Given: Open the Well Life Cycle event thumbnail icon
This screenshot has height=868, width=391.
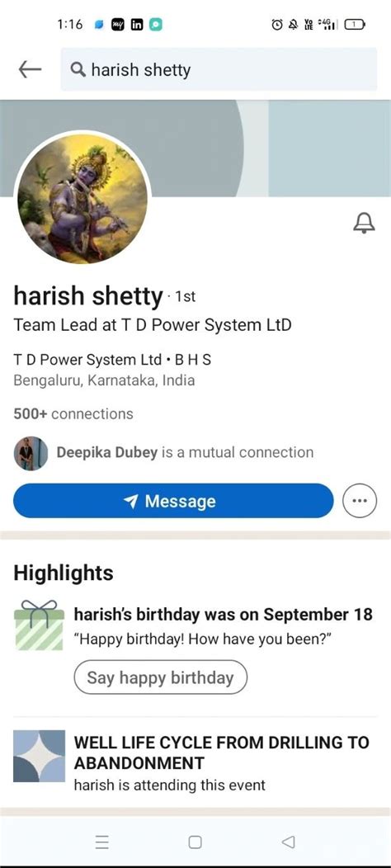Looking at the screenshot, I should [x=39, y=756].
